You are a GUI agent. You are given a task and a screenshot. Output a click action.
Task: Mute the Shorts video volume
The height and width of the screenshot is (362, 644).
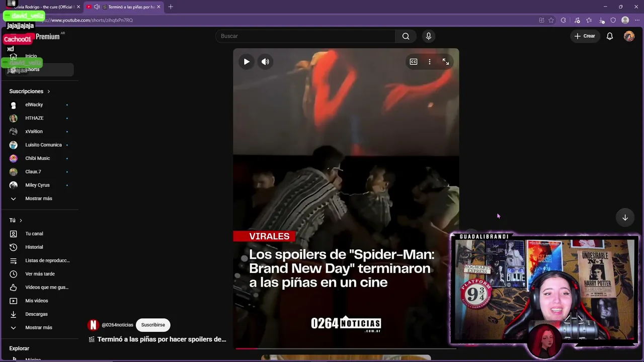[x=265, y=62]
